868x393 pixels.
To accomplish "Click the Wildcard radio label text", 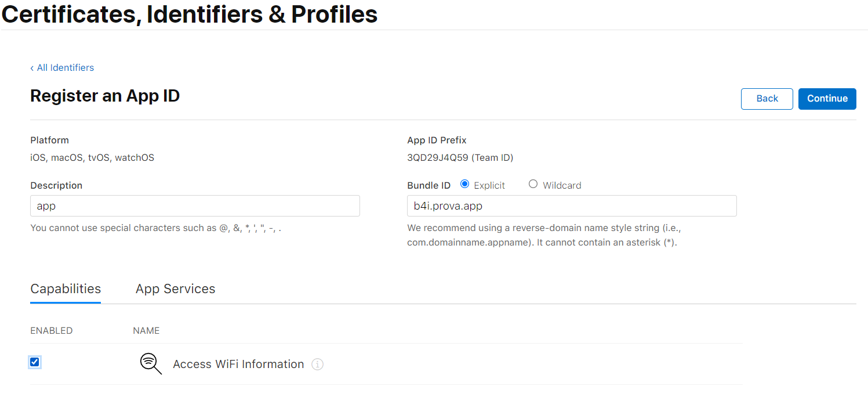I will click(x=562, y=186).
